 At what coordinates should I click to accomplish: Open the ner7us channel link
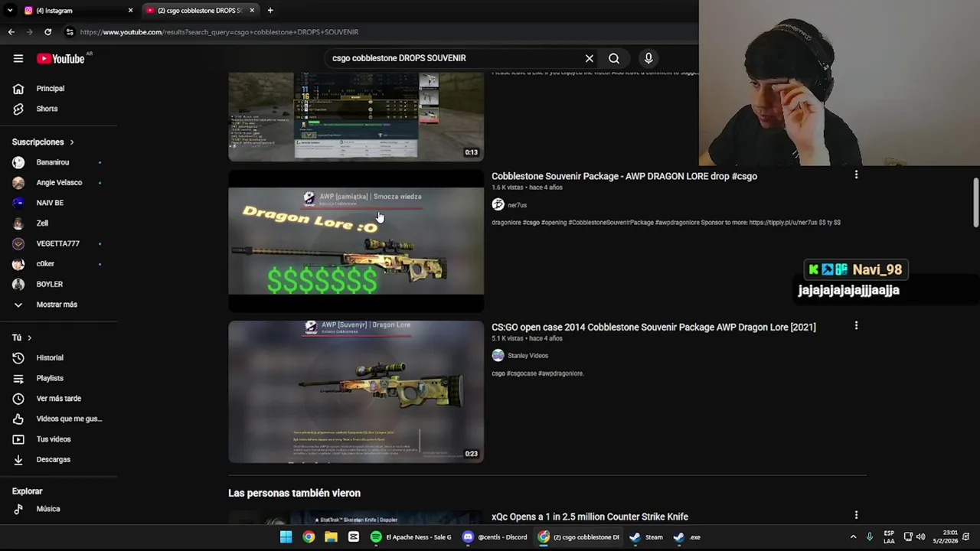(517, 205)
